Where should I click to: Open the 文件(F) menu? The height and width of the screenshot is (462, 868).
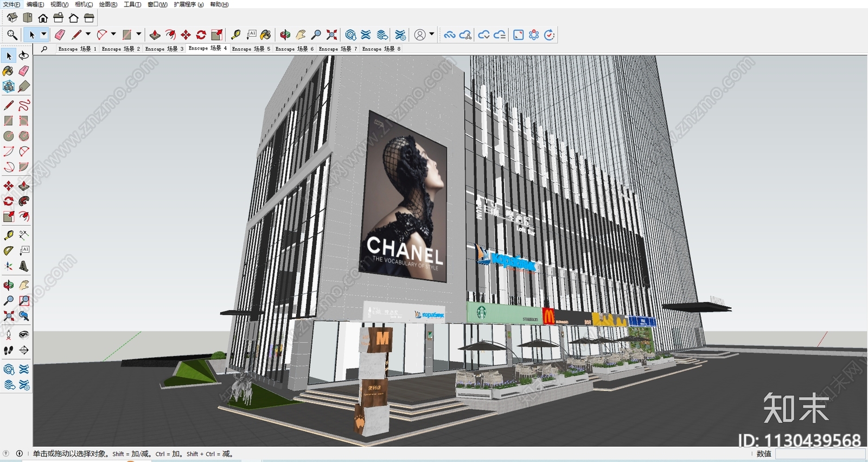point(12,4)
